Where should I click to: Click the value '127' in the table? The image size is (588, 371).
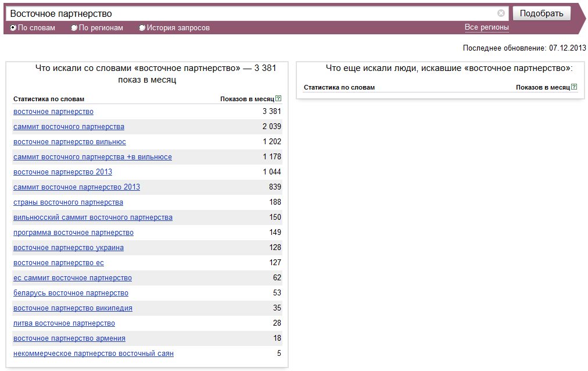coord(275,262)
